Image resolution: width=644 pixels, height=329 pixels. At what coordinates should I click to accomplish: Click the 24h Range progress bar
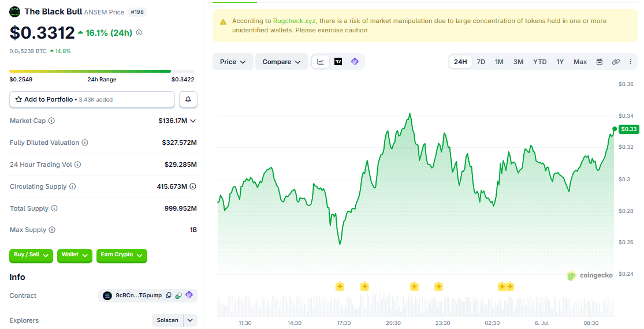[102, 72]
